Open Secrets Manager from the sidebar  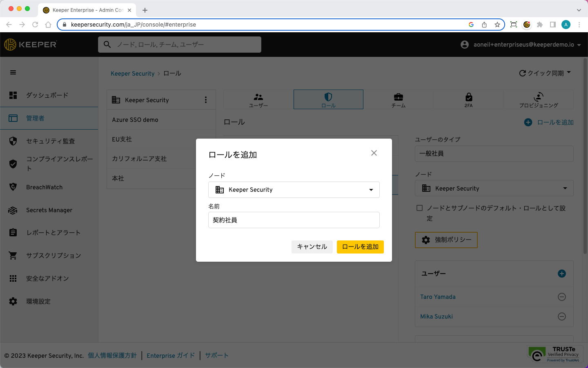(x=49, y=210)
